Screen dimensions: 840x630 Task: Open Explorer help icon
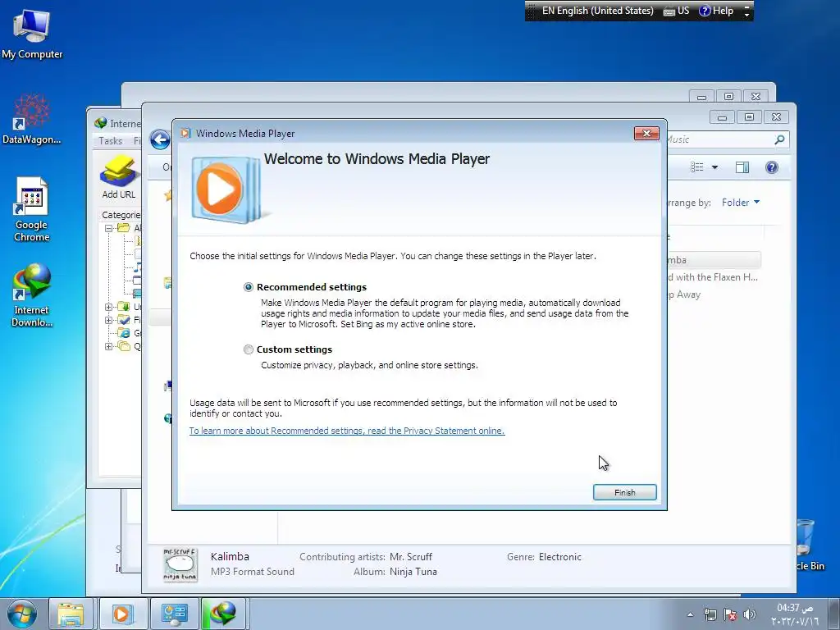[x=771, y=167]
